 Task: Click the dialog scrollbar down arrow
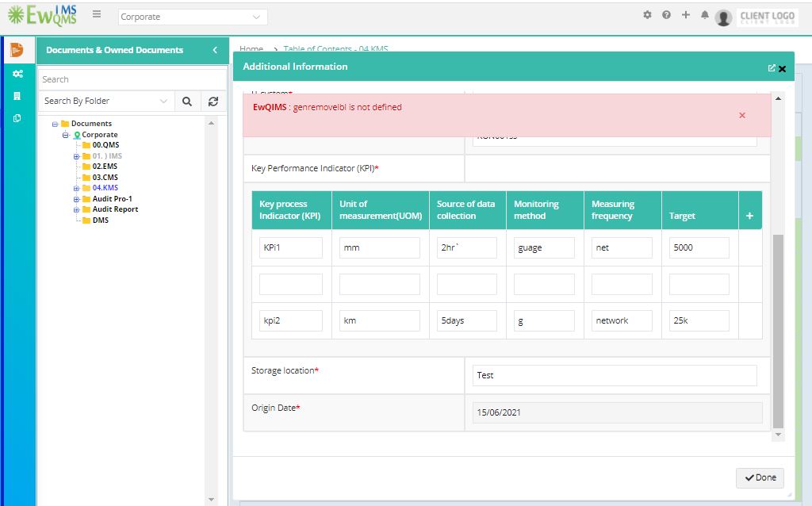pyautogui.click(x=778, y=435)
